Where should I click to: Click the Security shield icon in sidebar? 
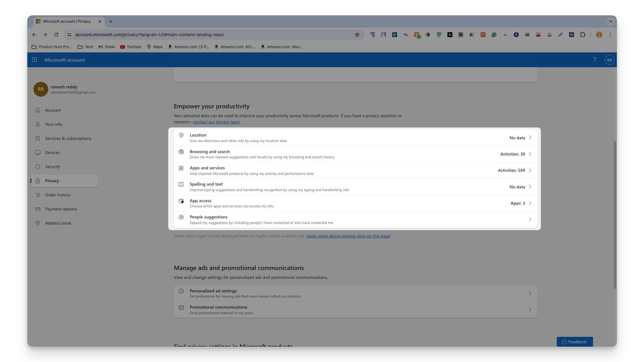click(38, 167)
